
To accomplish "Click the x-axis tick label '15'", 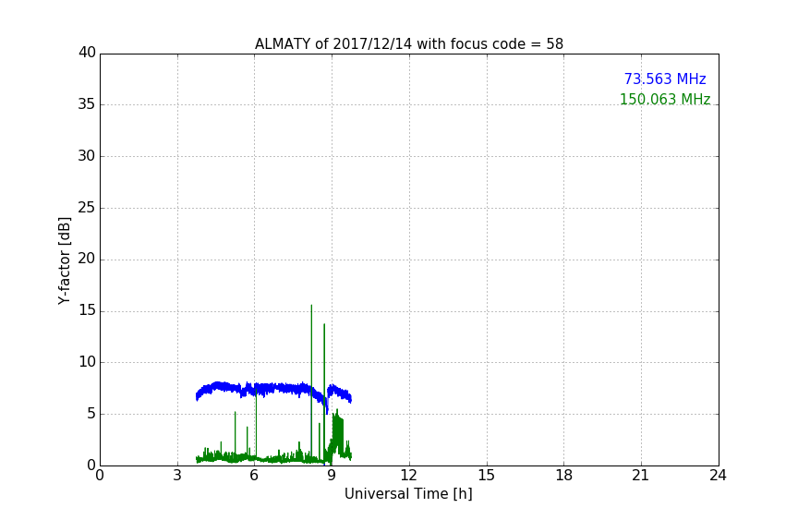I will click(x=486, y=476).
